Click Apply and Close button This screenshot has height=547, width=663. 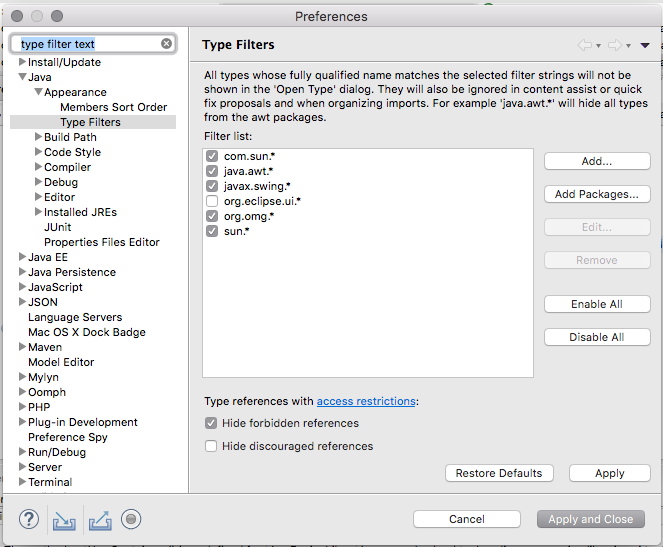591,519
